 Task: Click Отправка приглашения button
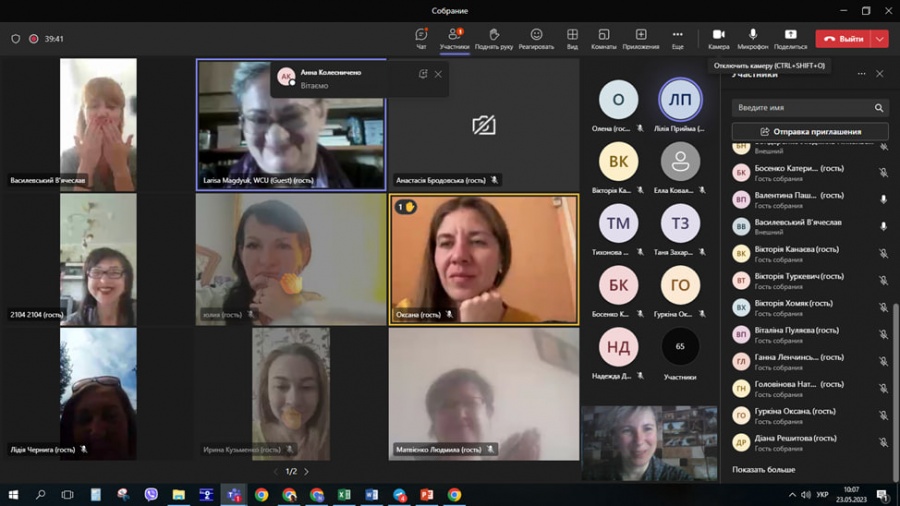point(810,131)
